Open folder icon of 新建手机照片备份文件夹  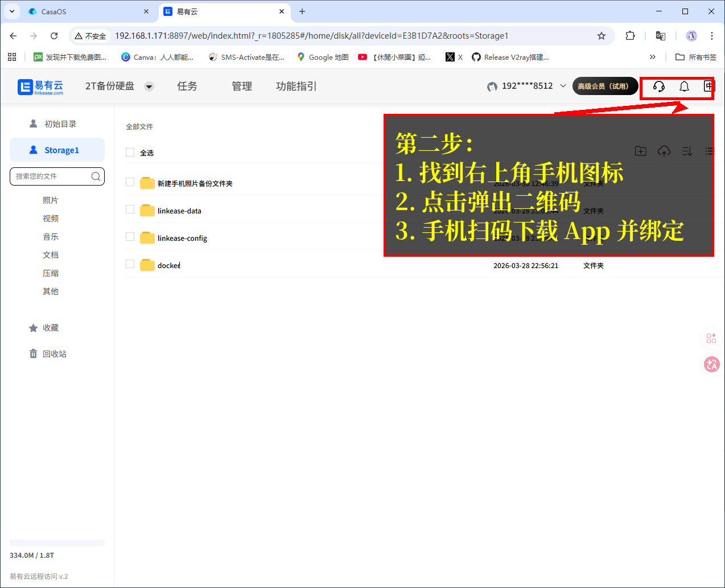(147, 183)
